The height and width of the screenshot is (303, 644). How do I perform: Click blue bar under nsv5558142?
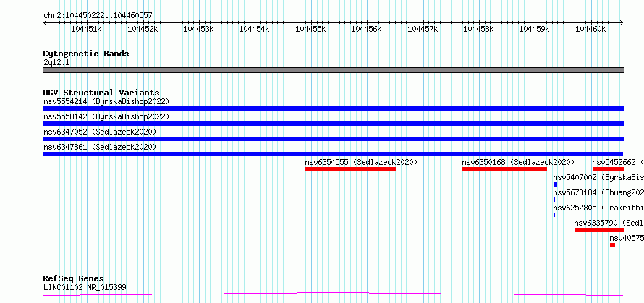click(333, 124)
